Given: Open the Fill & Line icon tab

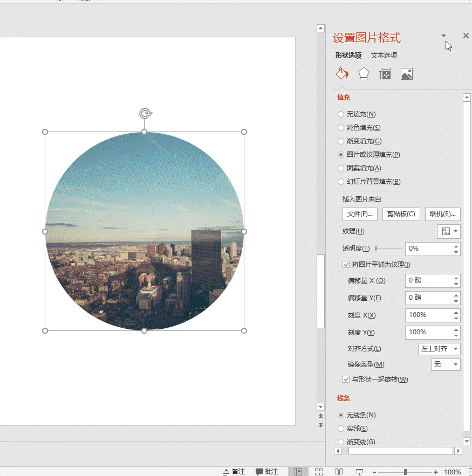Looking at the screenshot, I should (x=342, y=74).
